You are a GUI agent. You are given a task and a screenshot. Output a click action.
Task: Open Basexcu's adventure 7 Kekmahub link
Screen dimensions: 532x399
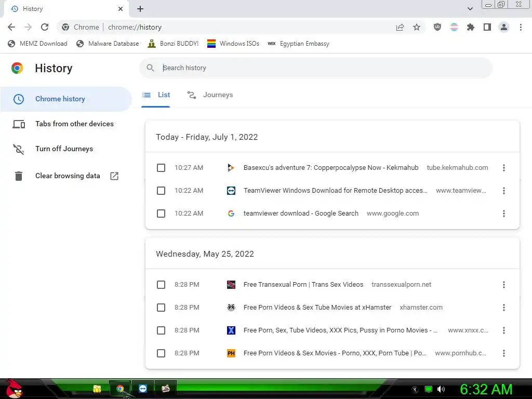[331, 168]
